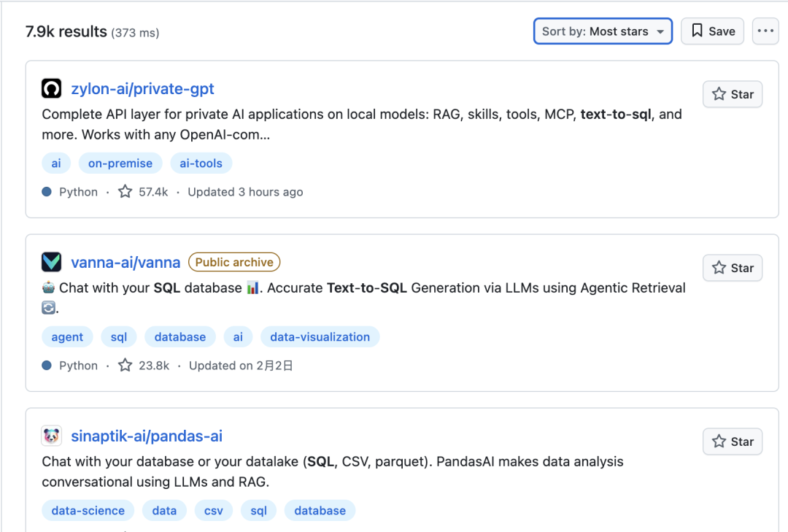Open the zylon-ai/private-gpt repository link
The height and width of the screenshot is (532, 788).
pyautogui.click(x=142, y=88)
